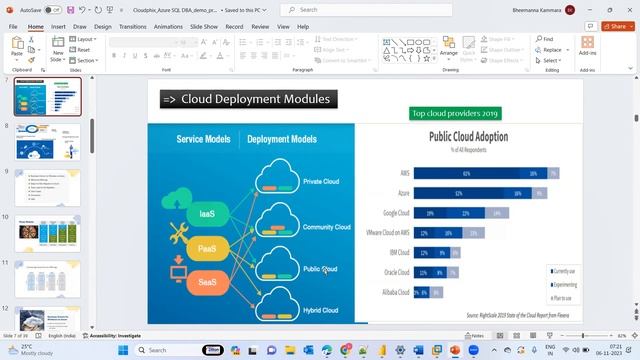Image resolution: width=640 pixels, height=360 pixels.
Task: Undo the last action
Action: (x=82, y=10)
